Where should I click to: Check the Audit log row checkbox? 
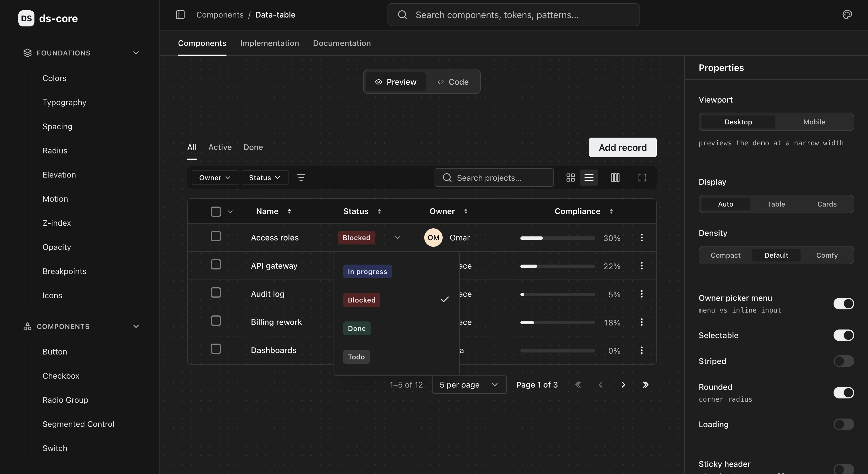click(216, 292)
